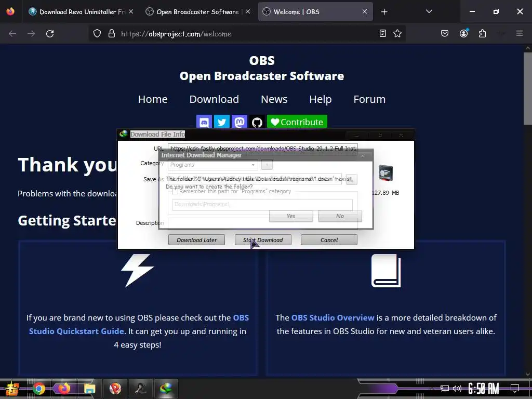Open the Forum page on OBS site
The image size is (532, 399).
pos(369,99)
